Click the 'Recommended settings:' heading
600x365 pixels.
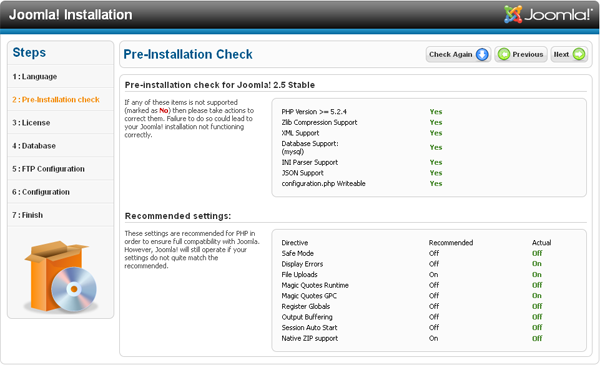178,216
